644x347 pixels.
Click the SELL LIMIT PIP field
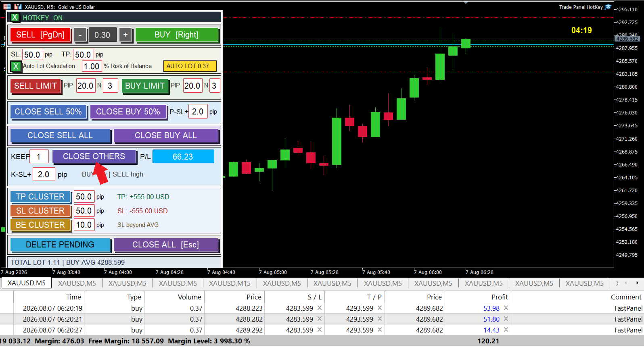86,86
